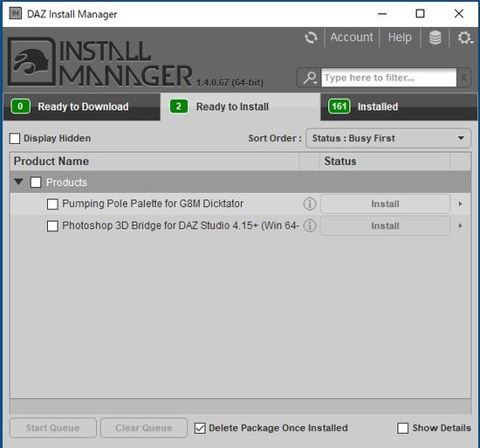Image resolution: width=480 pixels, height=448 pixels.
Task: Click the title bar app icon
Action: [x=16, y=13]
